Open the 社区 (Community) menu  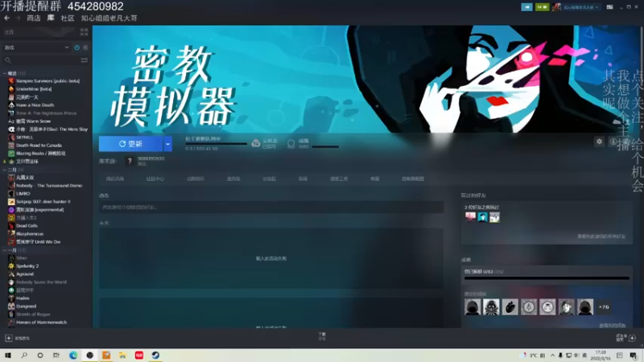(68, 18)
